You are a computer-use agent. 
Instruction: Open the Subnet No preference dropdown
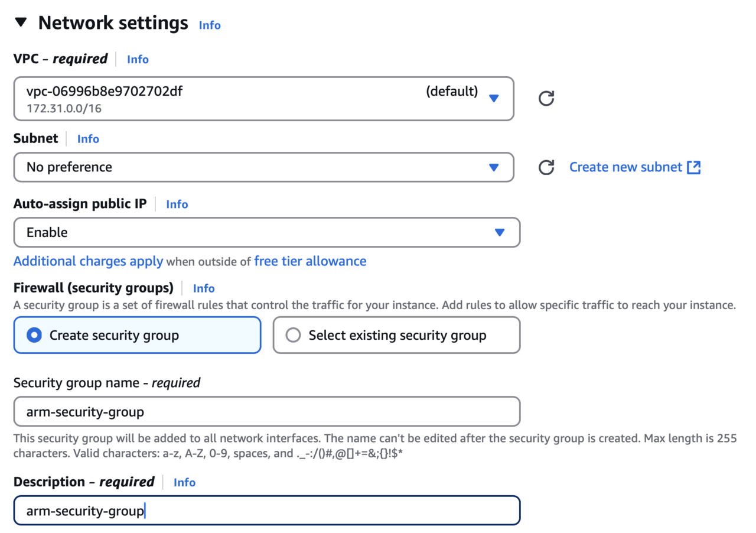(x=263, y=167)
